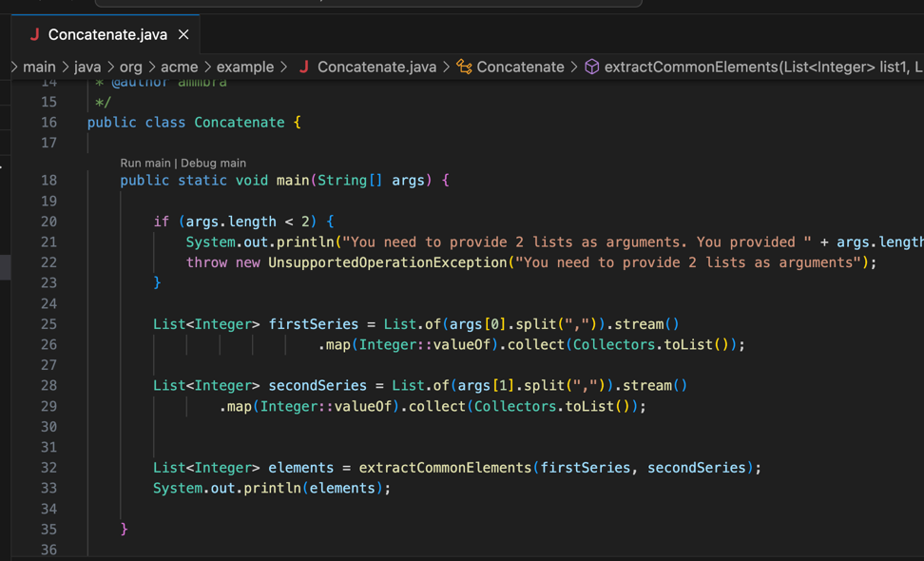Click the Java icon in the breadcrumb bar
This screenshot has height=561, width=924.
[304, 67]
